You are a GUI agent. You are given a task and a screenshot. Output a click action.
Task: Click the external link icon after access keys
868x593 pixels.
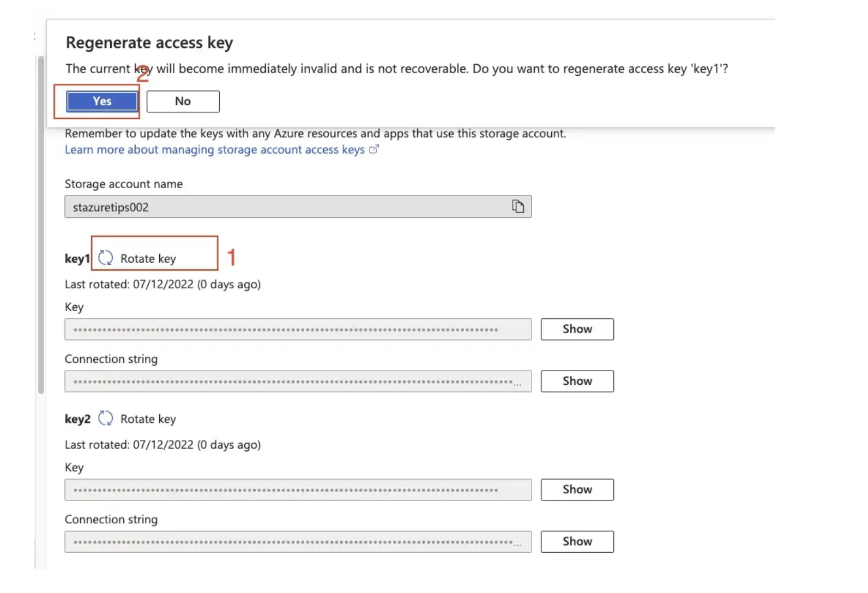374,149
